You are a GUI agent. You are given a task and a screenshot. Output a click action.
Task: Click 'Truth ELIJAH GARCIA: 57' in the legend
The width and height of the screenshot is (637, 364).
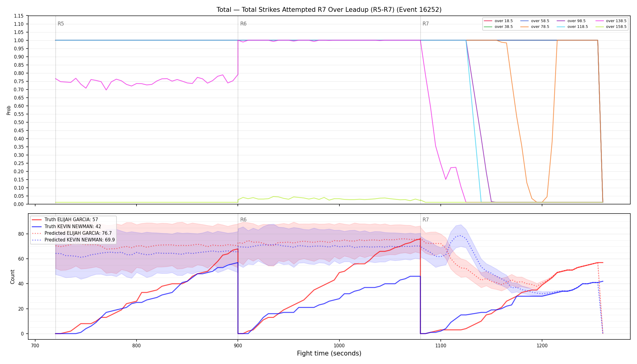(x=65, y=220)
